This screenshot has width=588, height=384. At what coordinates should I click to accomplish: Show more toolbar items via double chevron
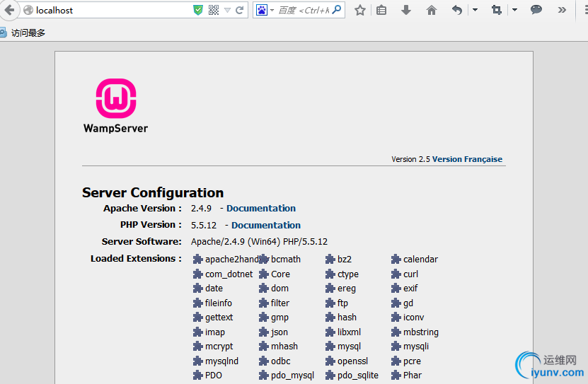point(562,10)
